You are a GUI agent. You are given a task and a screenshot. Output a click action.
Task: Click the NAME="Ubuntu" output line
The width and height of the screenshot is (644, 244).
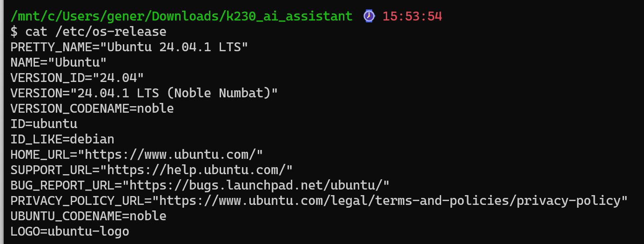click(59, 62)
